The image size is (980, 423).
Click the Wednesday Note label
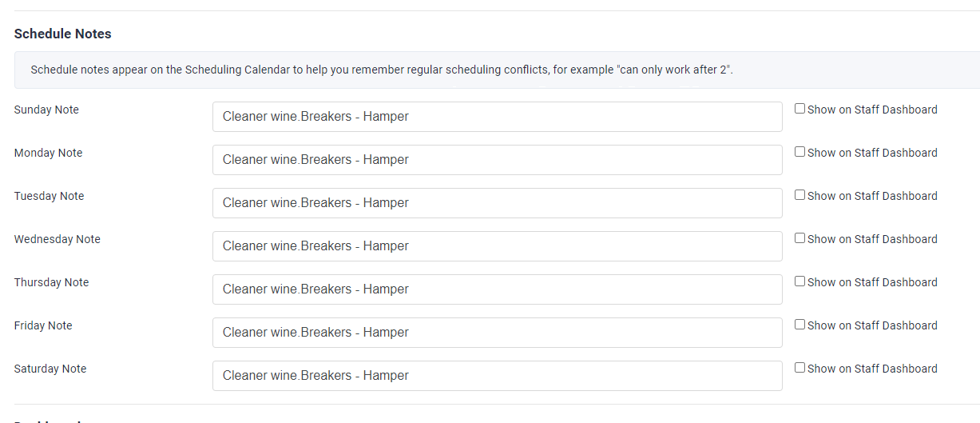58,239
